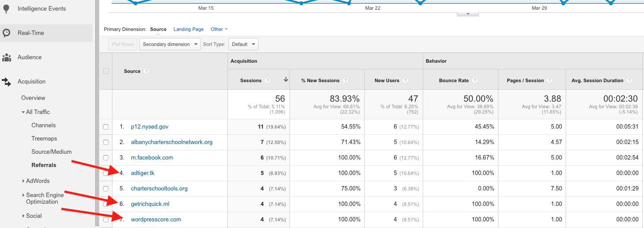Click help icon beside New Users
The width and height of the screenshot is (644, 228).
(405, 80)
